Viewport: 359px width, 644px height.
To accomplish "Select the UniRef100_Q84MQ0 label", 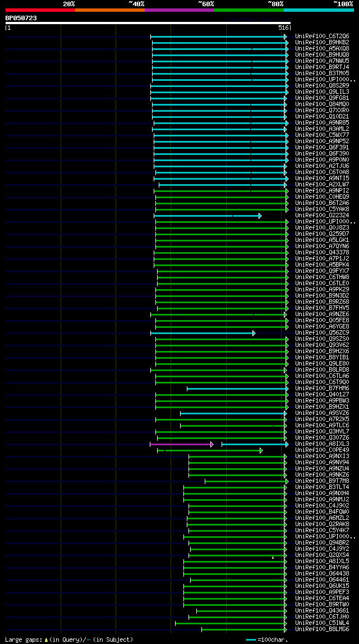I will [322, 104].
